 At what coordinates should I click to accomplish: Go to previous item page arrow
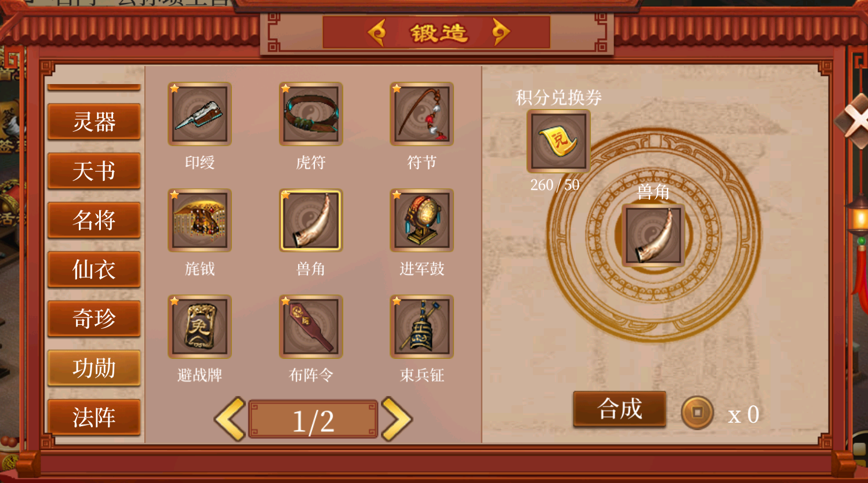pyautogui.click(x=230, y=419)
